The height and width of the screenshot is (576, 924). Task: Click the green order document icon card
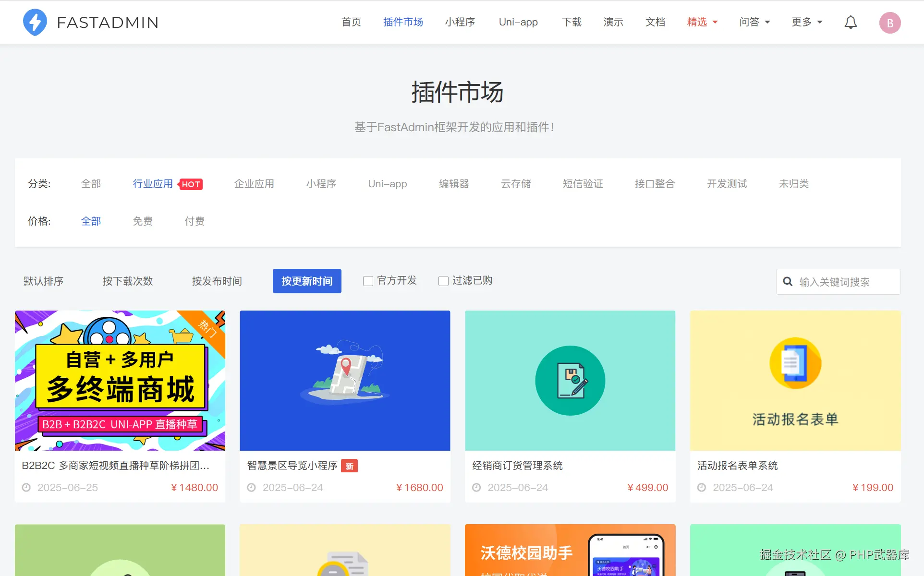pyautogui.click(x=570, y=381)
